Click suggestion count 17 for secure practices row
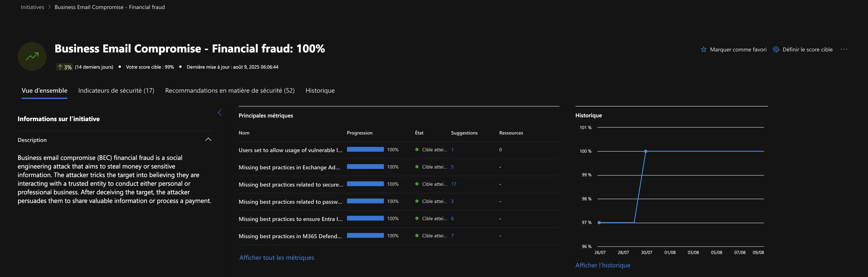 pos(453,184)
